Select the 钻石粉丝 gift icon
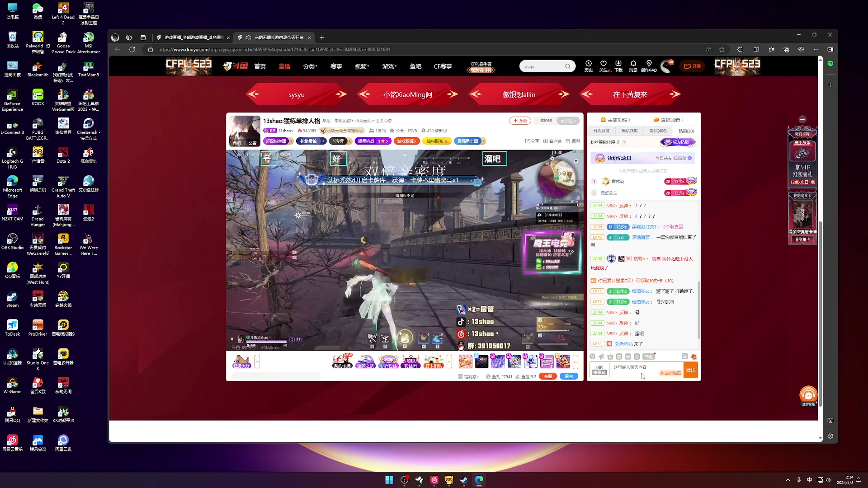 [x=388, y=361]
